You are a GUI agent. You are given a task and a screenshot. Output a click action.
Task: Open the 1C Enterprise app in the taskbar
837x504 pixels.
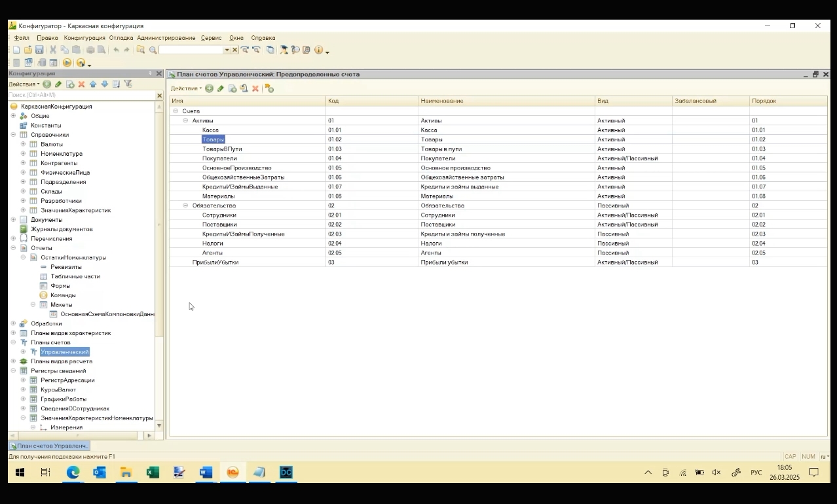(x=232, y=473)
